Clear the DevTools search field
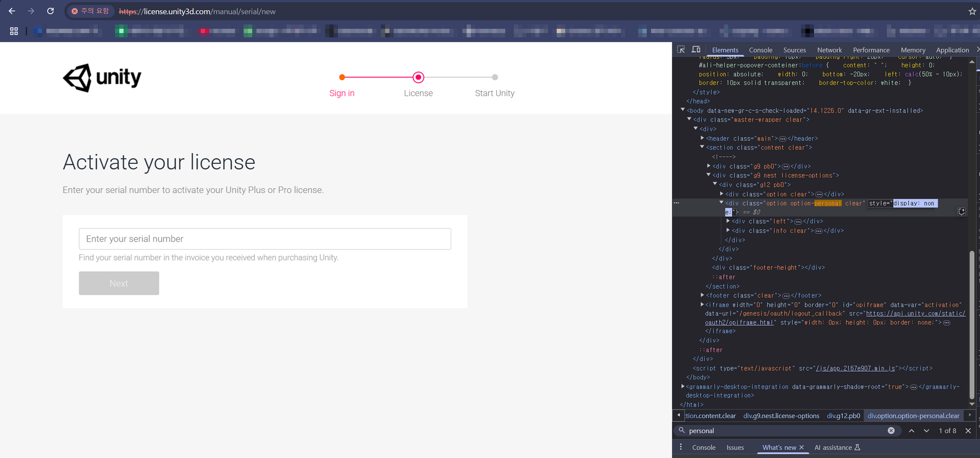The image size is (980, 458). click(x=891, y=430)
